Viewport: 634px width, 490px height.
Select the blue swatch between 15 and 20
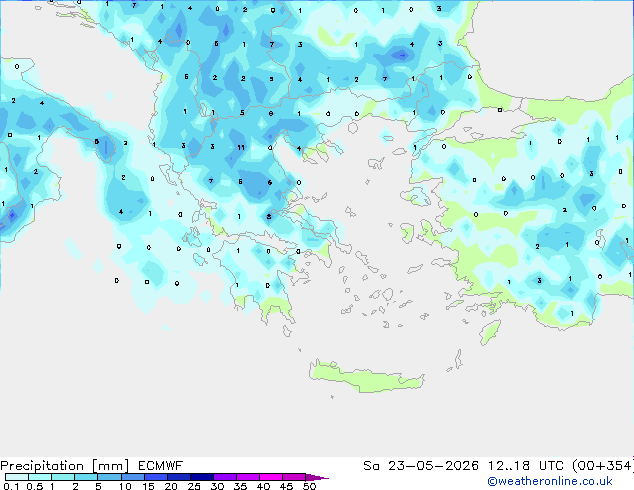[155, 477]
